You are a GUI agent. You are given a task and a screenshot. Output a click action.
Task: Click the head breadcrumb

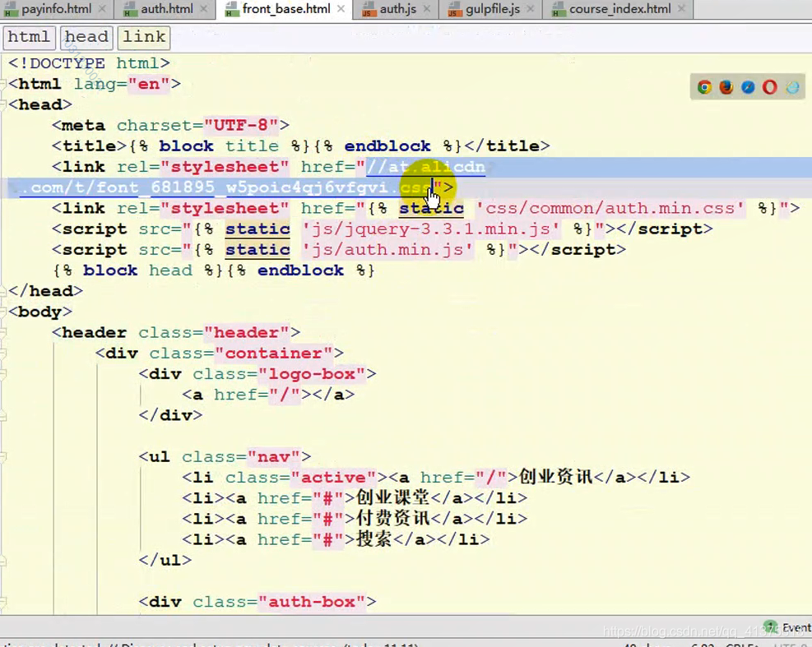coord(86,37)
